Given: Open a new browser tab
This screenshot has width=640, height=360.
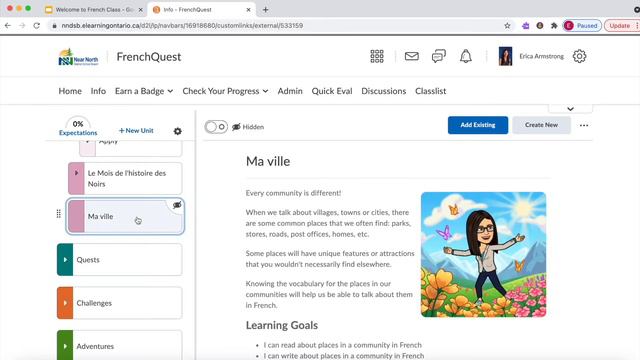Looking at the screenshot, I should [265, 9].
